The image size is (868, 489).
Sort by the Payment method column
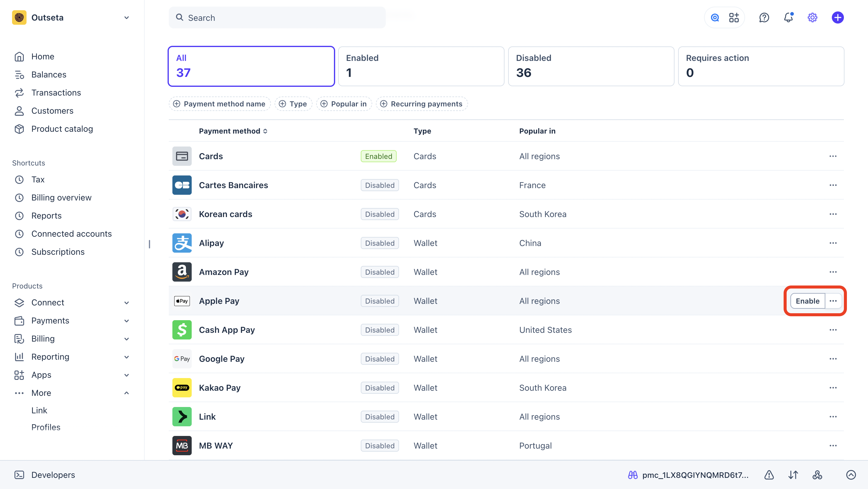[233, 131]
